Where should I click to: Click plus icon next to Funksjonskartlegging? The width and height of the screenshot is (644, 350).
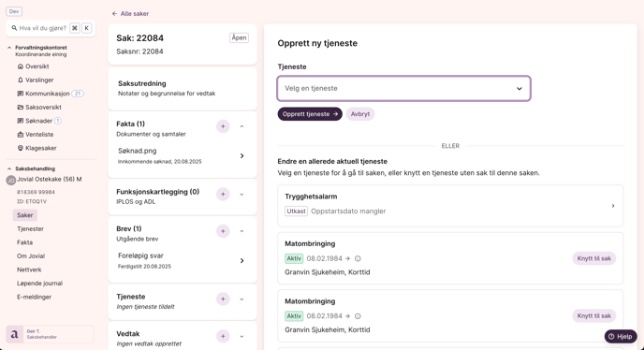pos(223,195)
